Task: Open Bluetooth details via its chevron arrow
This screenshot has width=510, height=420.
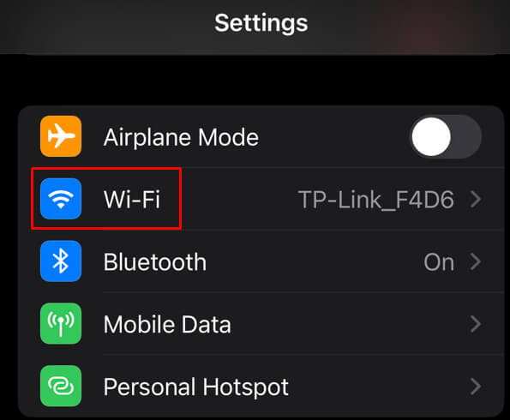Action: (476, 261)
